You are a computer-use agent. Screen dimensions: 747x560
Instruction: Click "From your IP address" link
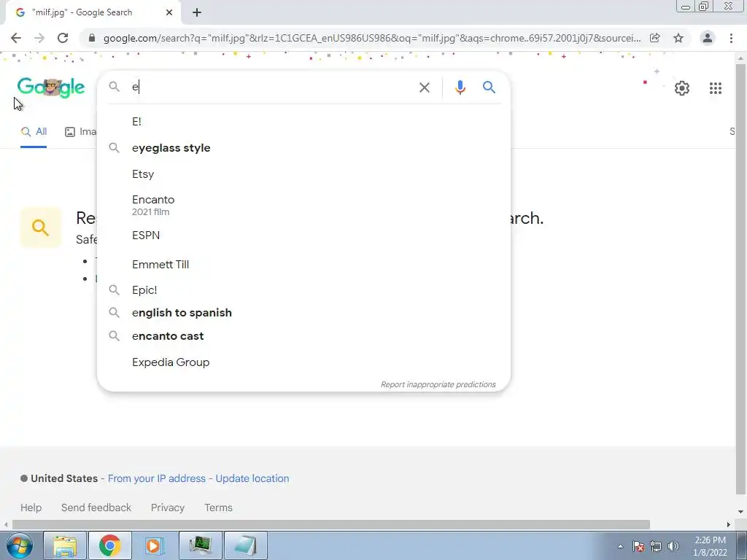tap(157, 478)
